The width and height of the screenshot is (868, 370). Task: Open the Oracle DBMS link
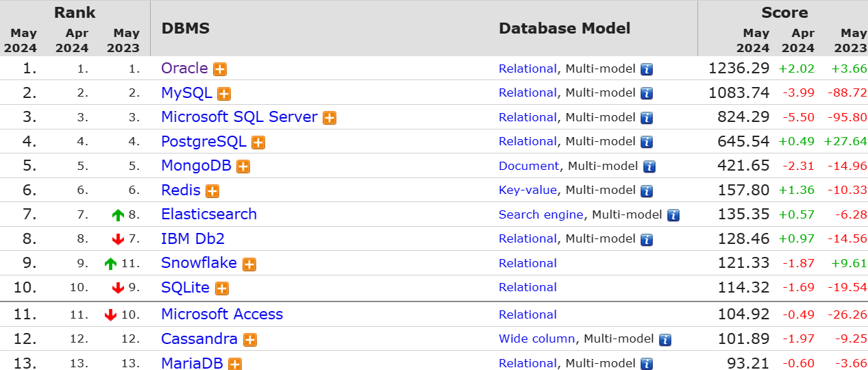pyautogui.click(x=184, y=68)
